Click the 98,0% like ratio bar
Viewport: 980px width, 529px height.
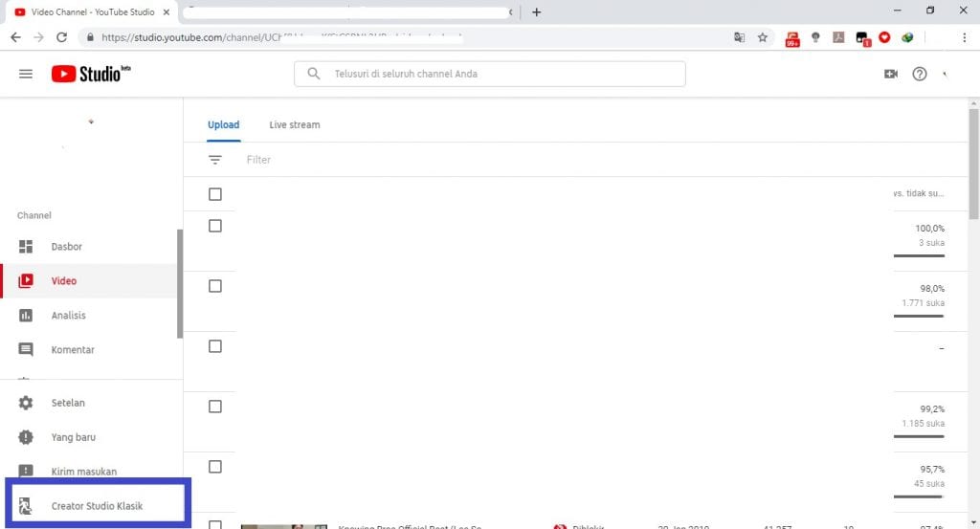coord(919,316)
